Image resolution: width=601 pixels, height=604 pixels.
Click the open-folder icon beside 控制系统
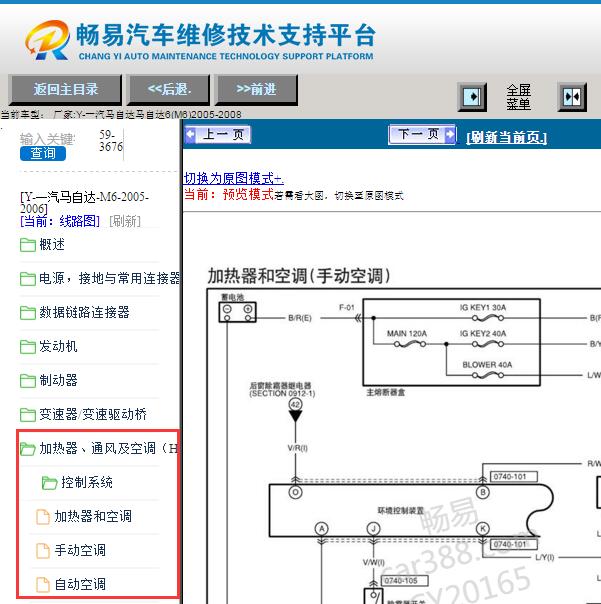[49, 483]
